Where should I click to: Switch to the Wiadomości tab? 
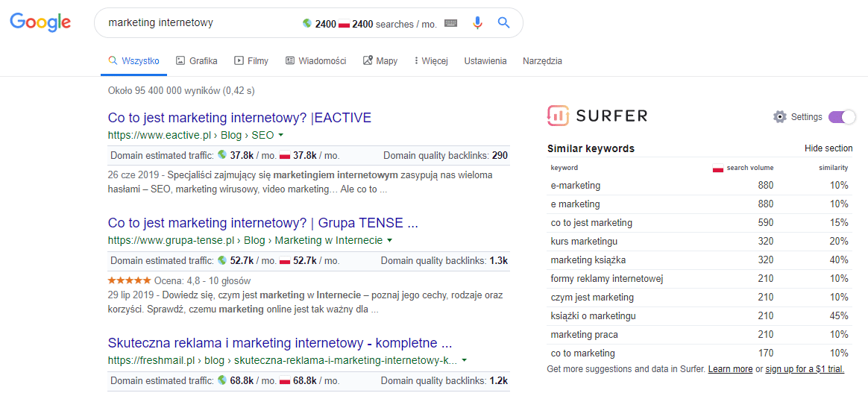[315, 61]
